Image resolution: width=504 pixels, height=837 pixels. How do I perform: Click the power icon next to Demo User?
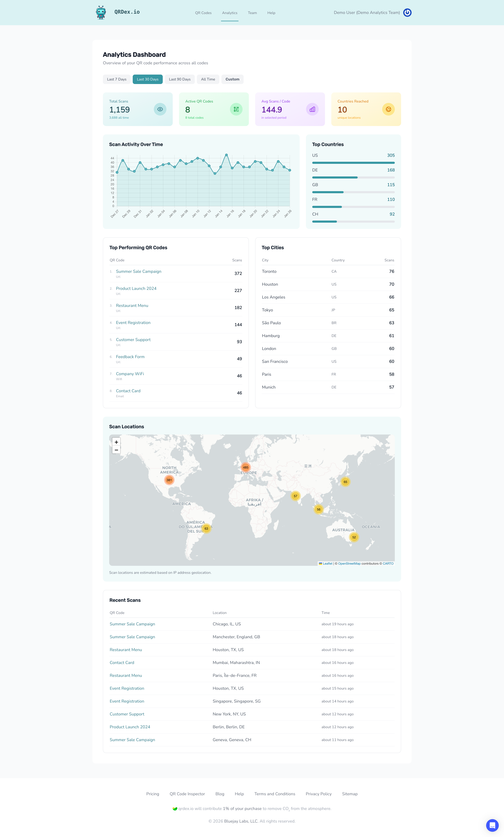(x=407, y=13)
